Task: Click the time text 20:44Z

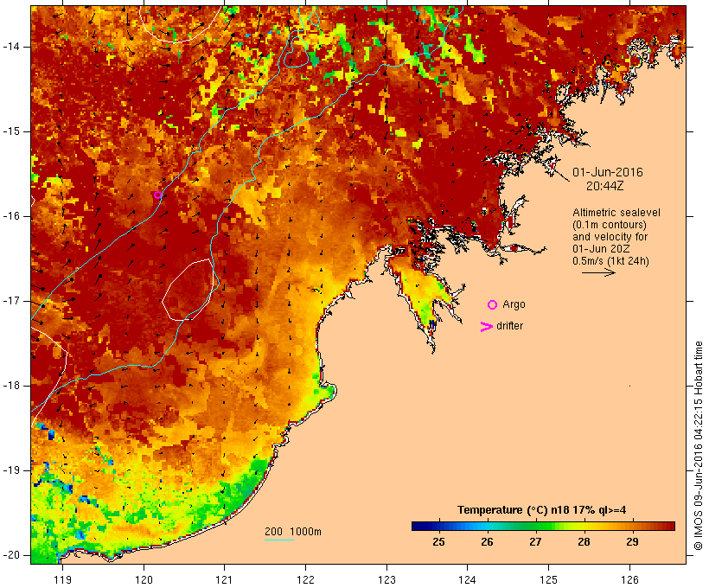Action: coord(605,186)
